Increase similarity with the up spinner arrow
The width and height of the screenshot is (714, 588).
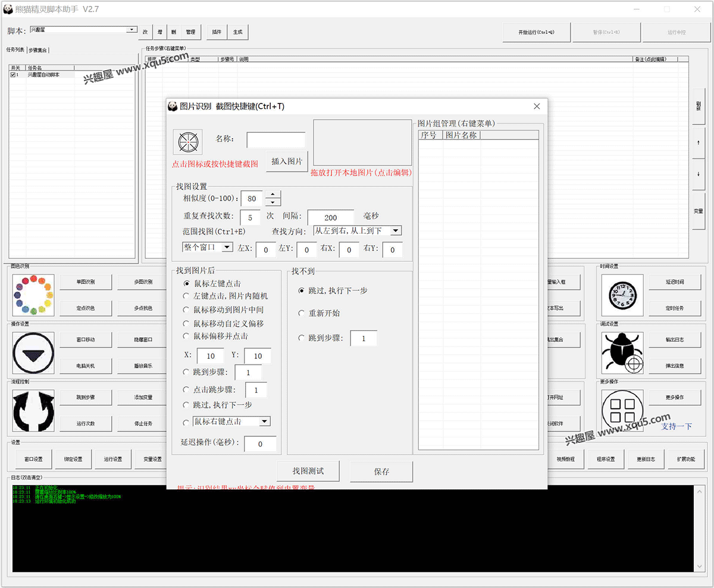[273, 194]
